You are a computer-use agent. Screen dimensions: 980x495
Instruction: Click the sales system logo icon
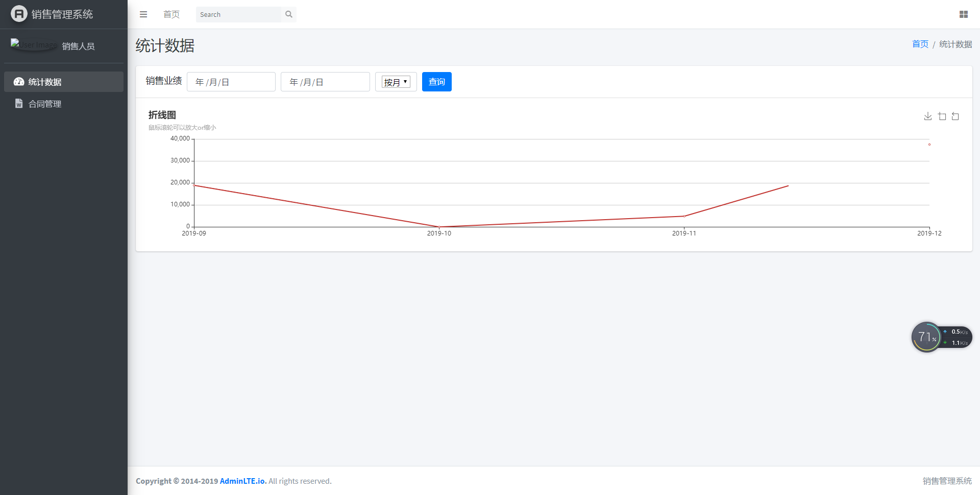19,14
